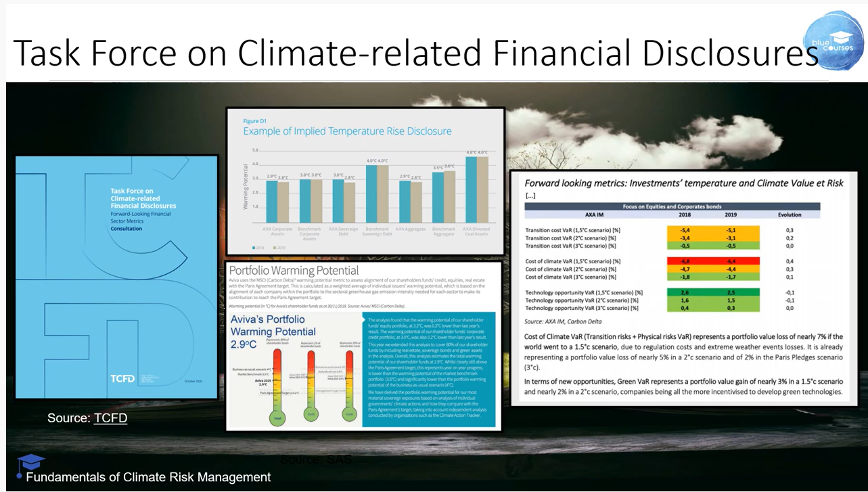Viewport: 868px width, 492px height.
Task: Click the red '-6,8' table cell
Action: tap(685, 261)
